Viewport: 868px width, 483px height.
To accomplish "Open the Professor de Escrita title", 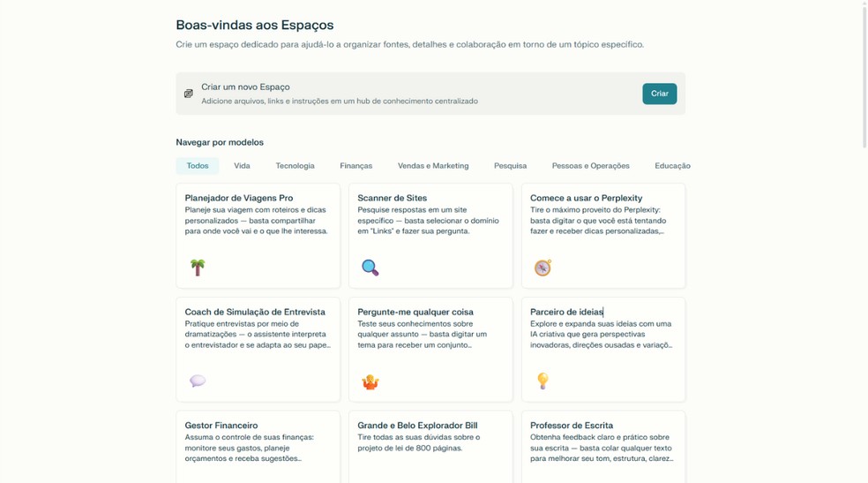I will click(x=572, y=426).
